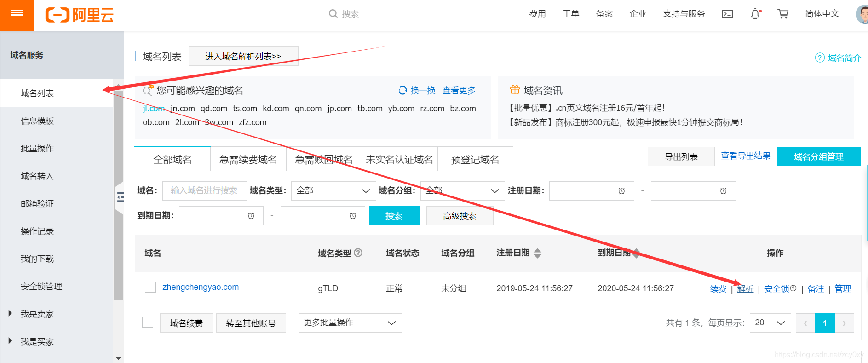Go to the next page arrow
The width and height of the screenshot is (868, 363).
(x=845, y=323)
